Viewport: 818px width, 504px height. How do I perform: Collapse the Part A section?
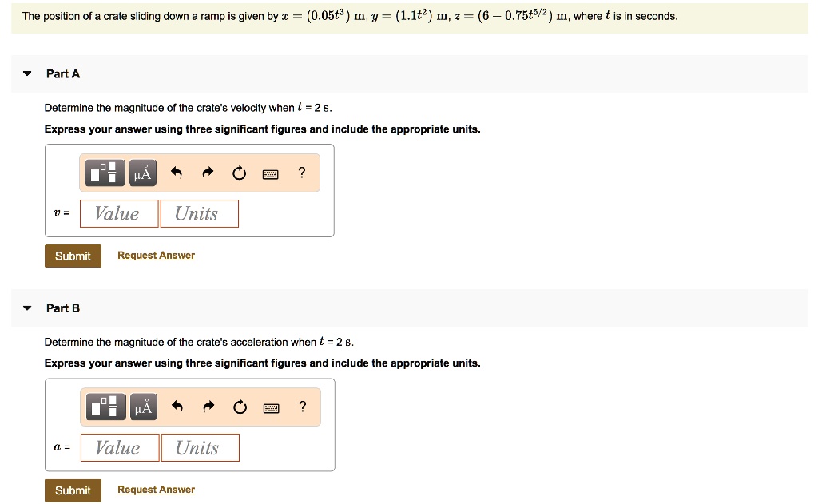pos(26,73)
